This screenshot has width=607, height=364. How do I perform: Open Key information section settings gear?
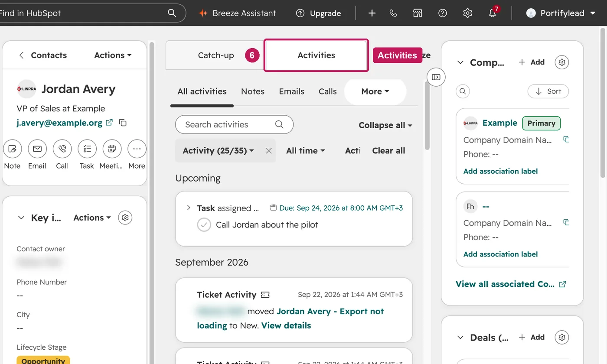(x=125, y=218)
